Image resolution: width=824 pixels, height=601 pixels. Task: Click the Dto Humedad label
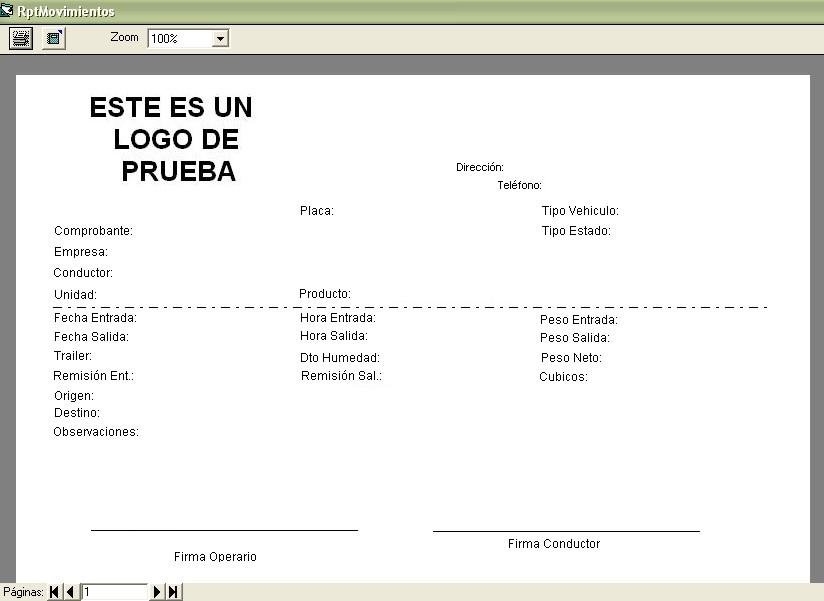click(x=340, y=358)
